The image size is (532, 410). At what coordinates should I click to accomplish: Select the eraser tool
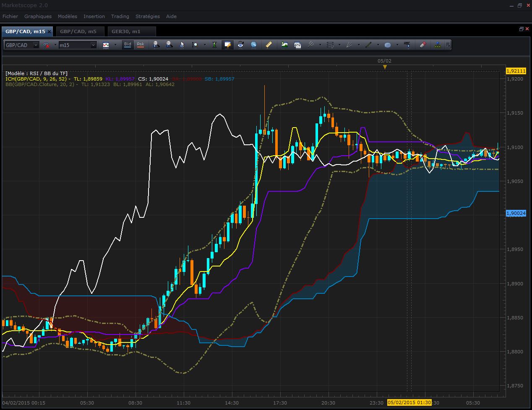point(422,44)
